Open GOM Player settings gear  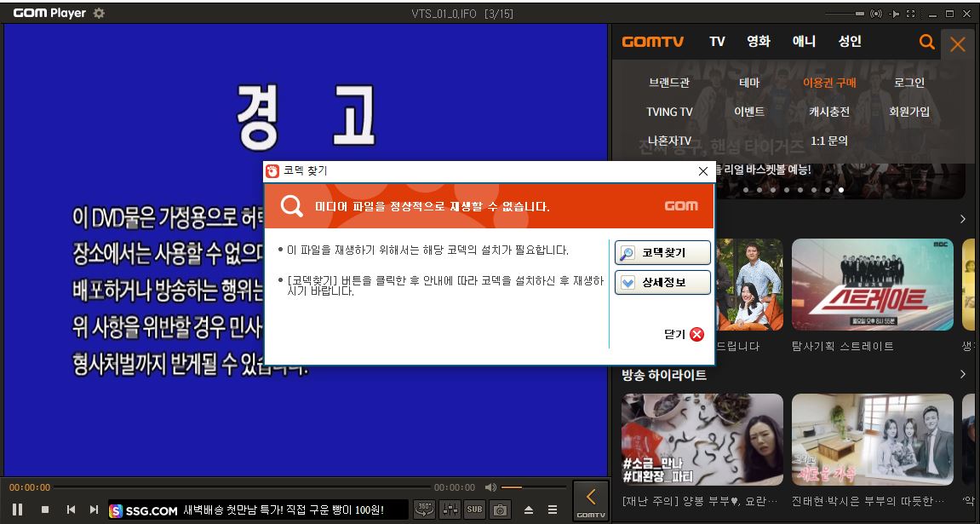click(x=99, y=13)
